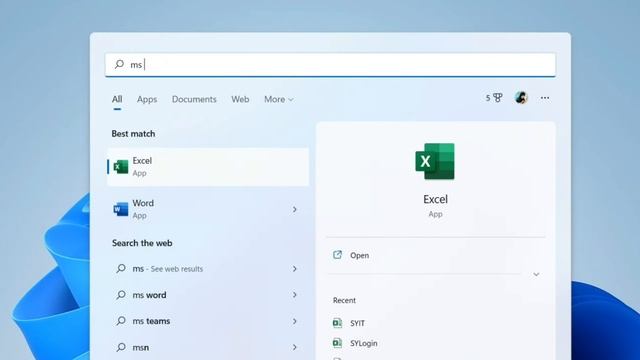Click the 'Recent' heading in preview pane
Viewport: 640px width, 360px height.
pos(344,300)
